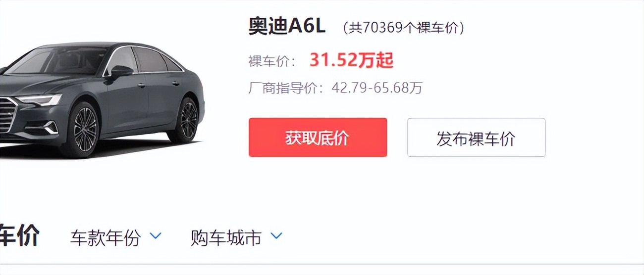Image resolution: width=644 pixels, height=275 pixels.
Task: Click the red 获取底价 button
Action: [318, 137]
